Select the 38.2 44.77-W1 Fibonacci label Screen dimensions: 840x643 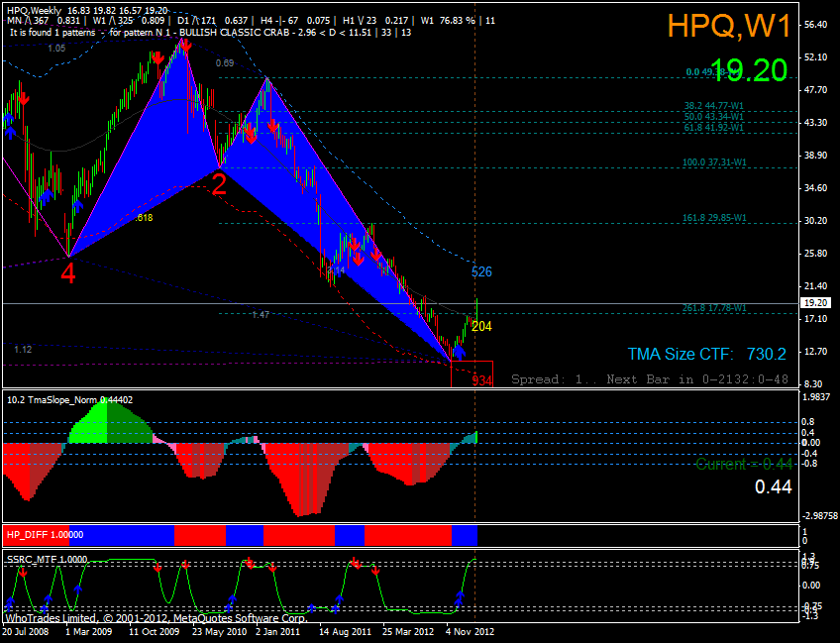pos(713,106)
